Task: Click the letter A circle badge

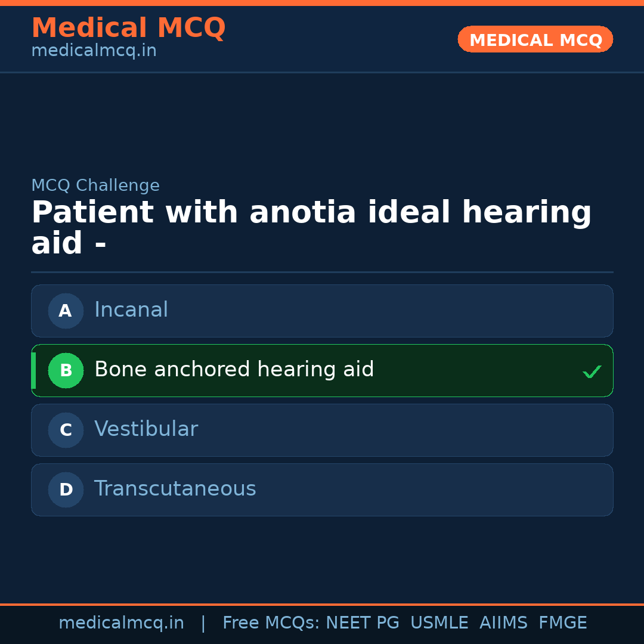Action: coord(66,311)
